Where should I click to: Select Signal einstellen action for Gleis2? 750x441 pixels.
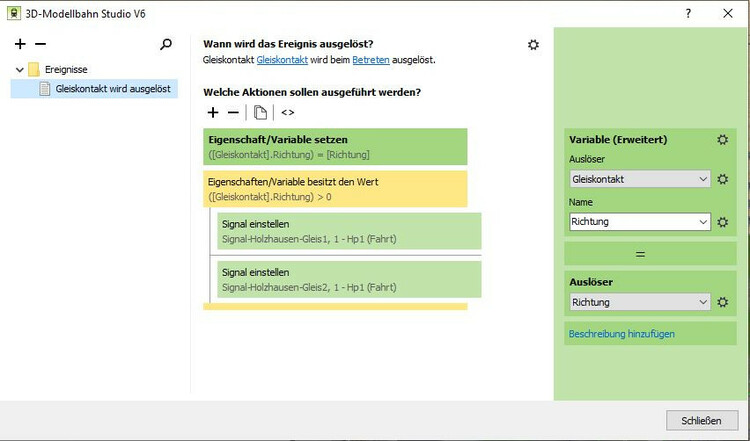[x=349, y=279]
